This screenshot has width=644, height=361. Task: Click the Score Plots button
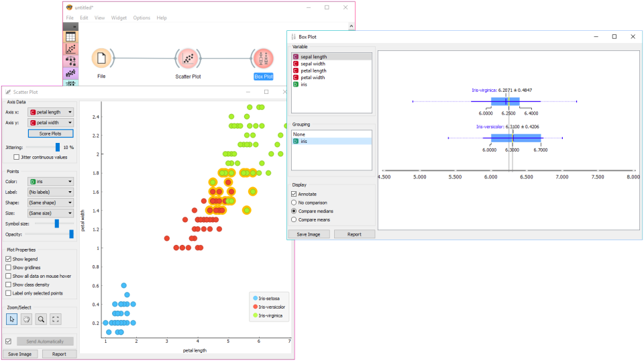click(50, 134)
